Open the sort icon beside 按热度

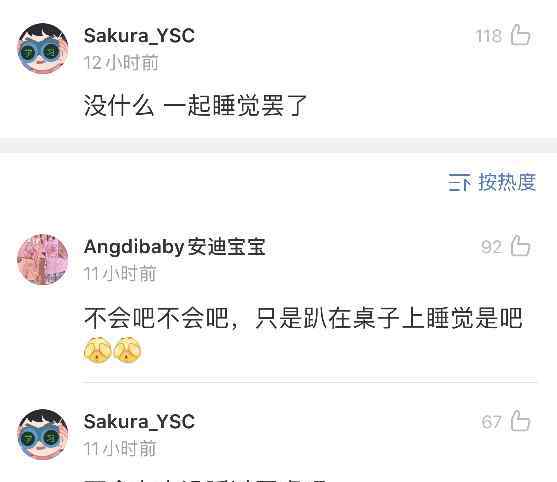(459, 183)
